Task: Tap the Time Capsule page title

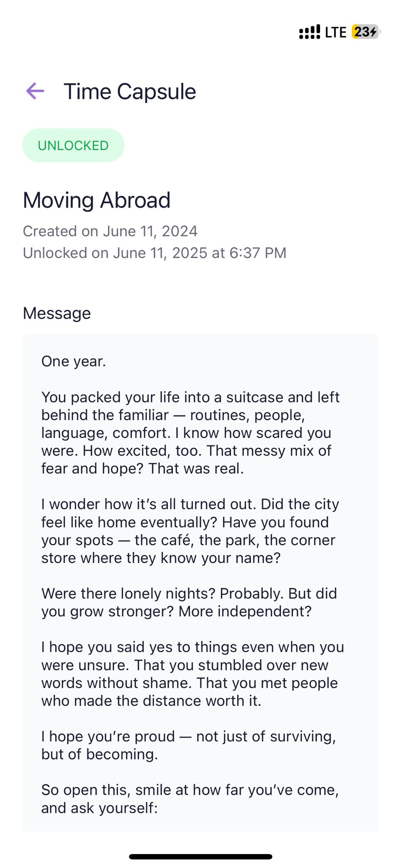Action: pyautogui.click(x=130, y=92)
